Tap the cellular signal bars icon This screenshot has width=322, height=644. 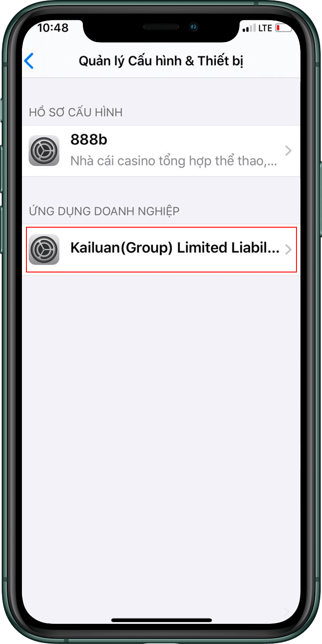[249, 29]
